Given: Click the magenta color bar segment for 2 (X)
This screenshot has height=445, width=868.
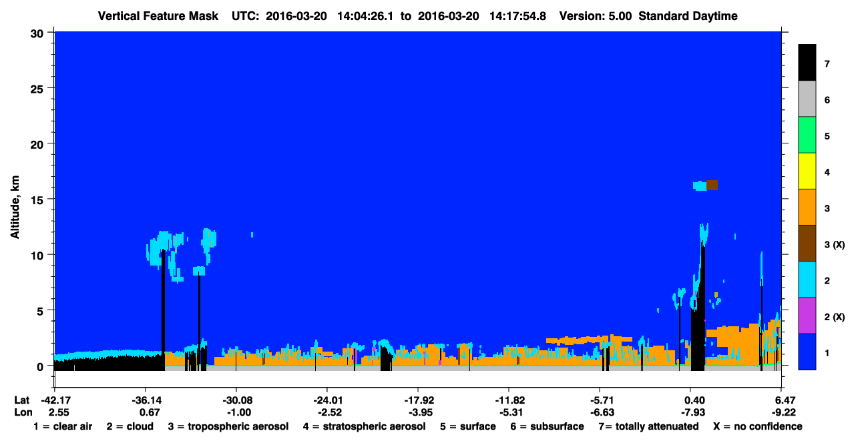Looking at the screenshot, I should tap(807, 316).
